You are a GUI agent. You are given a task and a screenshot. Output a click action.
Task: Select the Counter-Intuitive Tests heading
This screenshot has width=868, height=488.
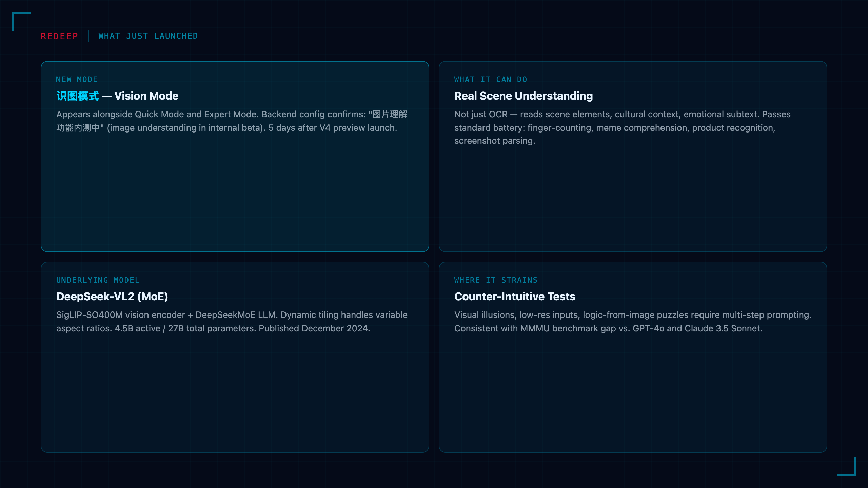tap(515, 297)
